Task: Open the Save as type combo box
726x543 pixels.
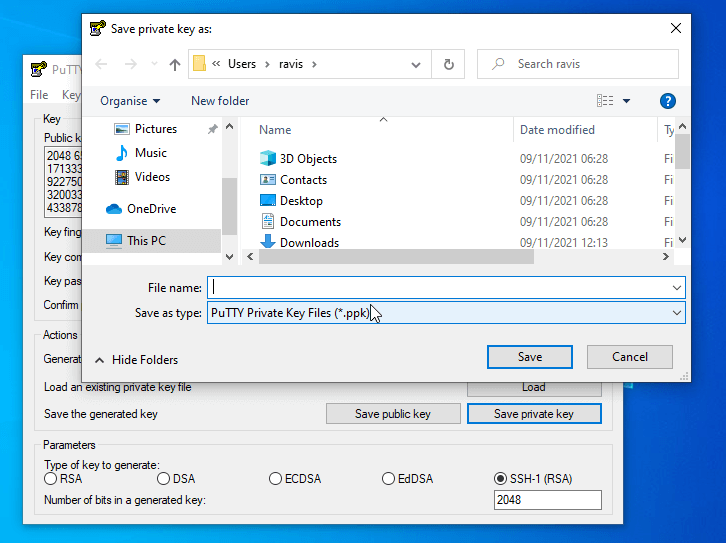Action: (446, 313)
